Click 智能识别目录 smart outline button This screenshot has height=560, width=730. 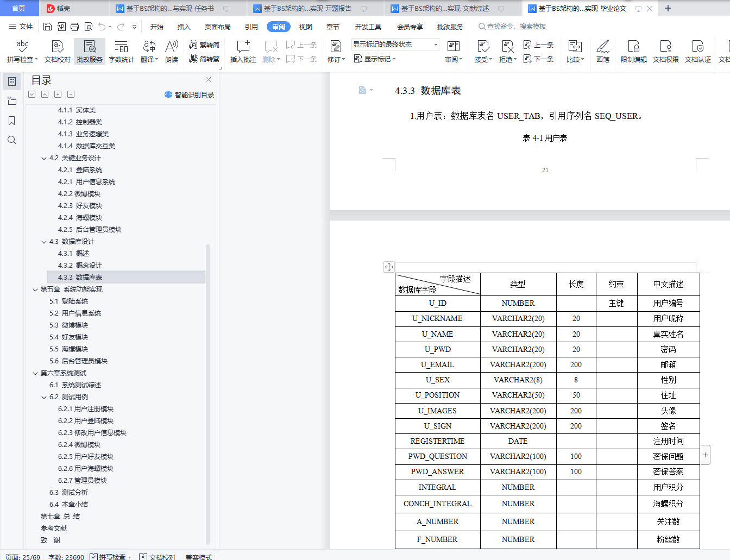[x=190, y=95]
